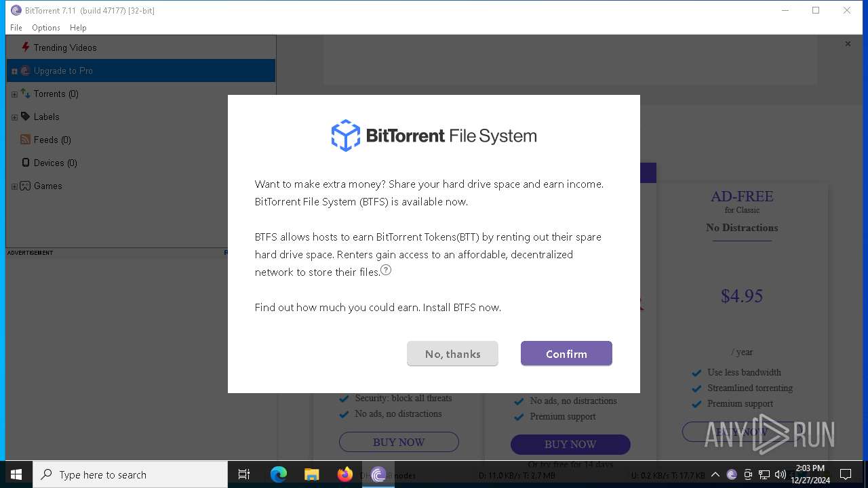
Task: Show hidden tray icons chevron
Action: point(715,474)
